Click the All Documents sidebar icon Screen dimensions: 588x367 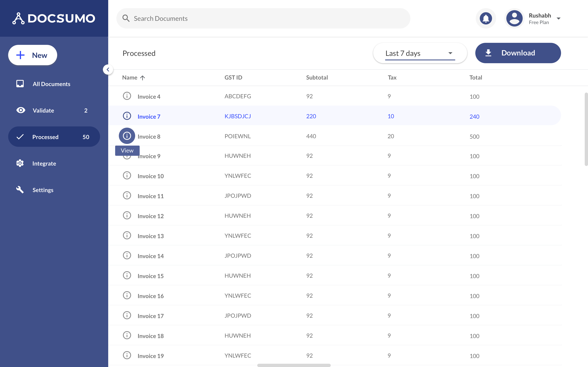pos(20,83)
